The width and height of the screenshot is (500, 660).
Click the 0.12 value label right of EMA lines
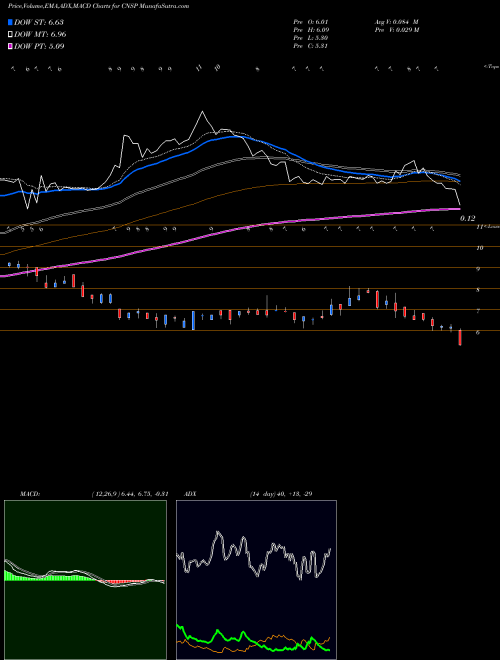pos(467,218)
